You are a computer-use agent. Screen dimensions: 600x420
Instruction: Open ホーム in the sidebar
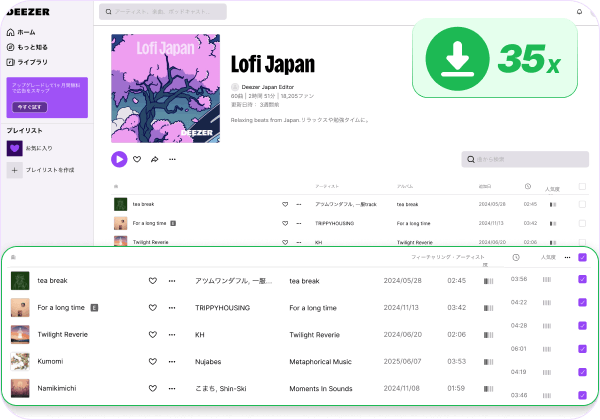[21, 32]
